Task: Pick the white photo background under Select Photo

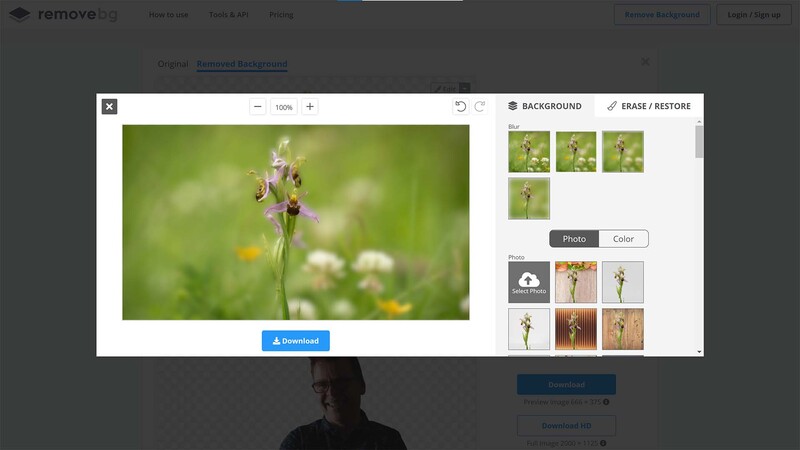Action: pos(529,329)
